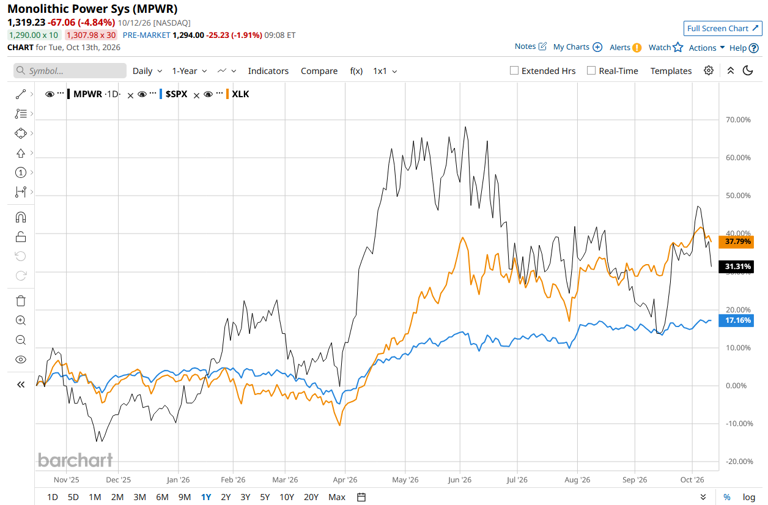Select the 2Y time range

click(225, 497)
